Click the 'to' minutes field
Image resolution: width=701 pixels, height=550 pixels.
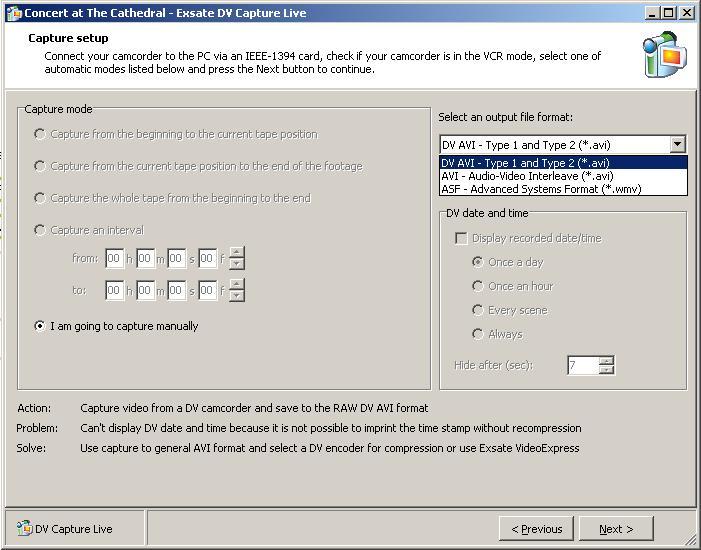[x=145, y=290]
